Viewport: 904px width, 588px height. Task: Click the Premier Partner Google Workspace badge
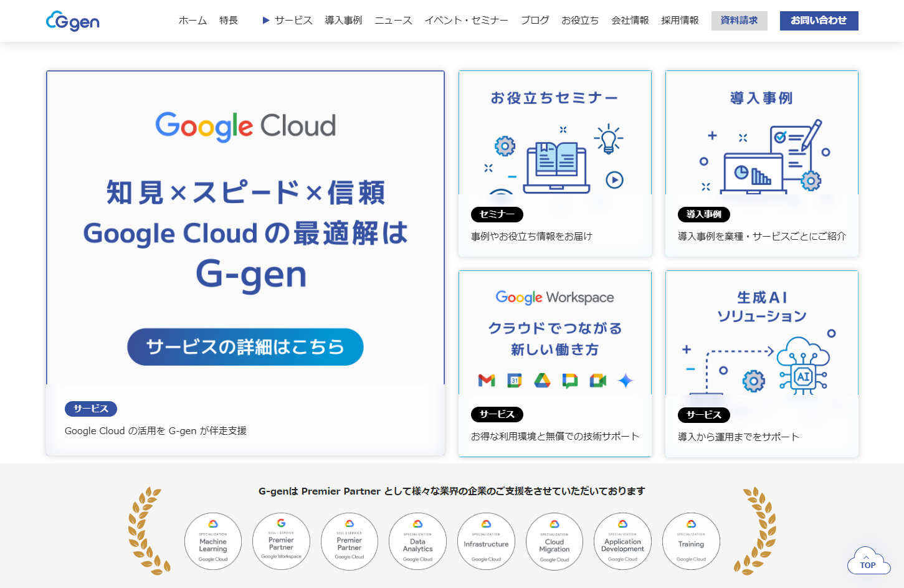(x=281, y=541)
